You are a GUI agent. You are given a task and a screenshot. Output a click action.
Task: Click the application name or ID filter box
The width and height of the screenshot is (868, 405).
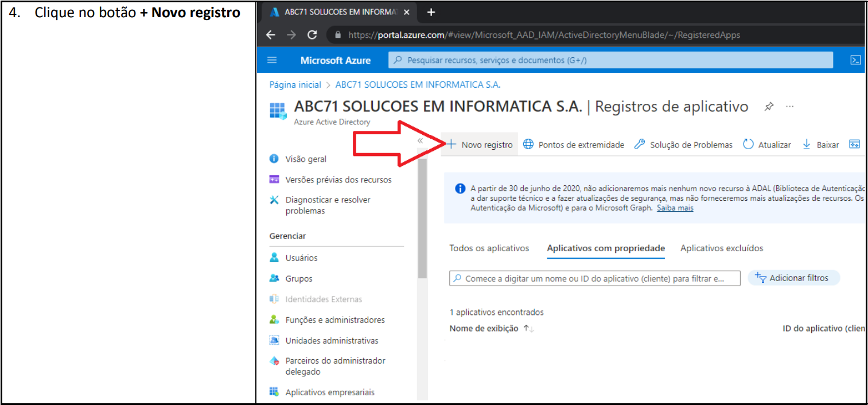[x=595, y=278]
